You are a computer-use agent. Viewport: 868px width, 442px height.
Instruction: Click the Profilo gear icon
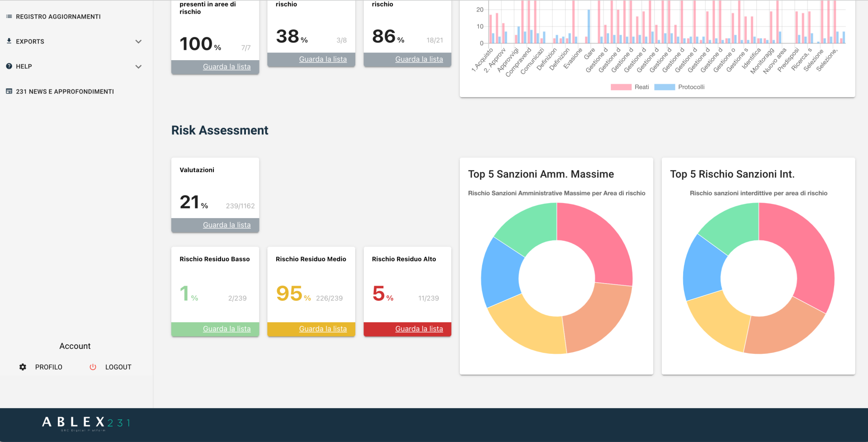23,367
